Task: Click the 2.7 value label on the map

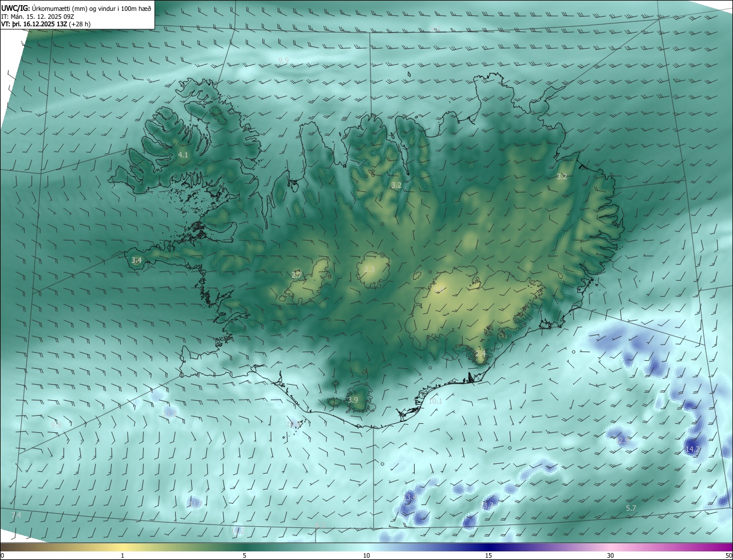Action: click(296, 275)
